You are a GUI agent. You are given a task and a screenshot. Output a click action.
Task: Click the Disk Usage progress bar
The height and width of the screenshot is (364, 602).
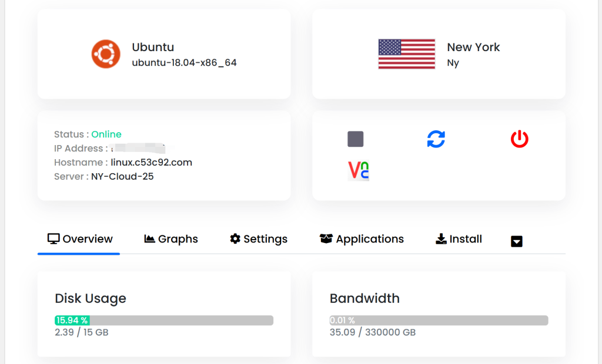[x=164, y=321]
